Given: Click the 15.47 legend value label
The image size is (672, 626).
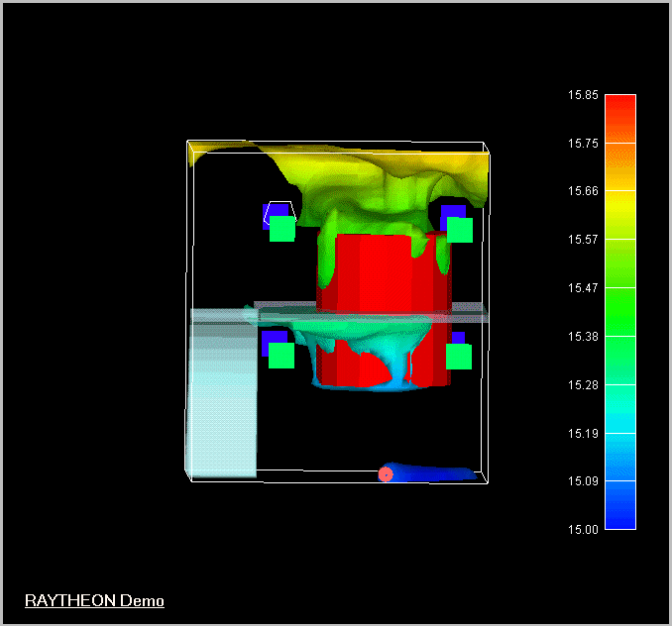Looking at the screenshot, I should coord(582,287).
